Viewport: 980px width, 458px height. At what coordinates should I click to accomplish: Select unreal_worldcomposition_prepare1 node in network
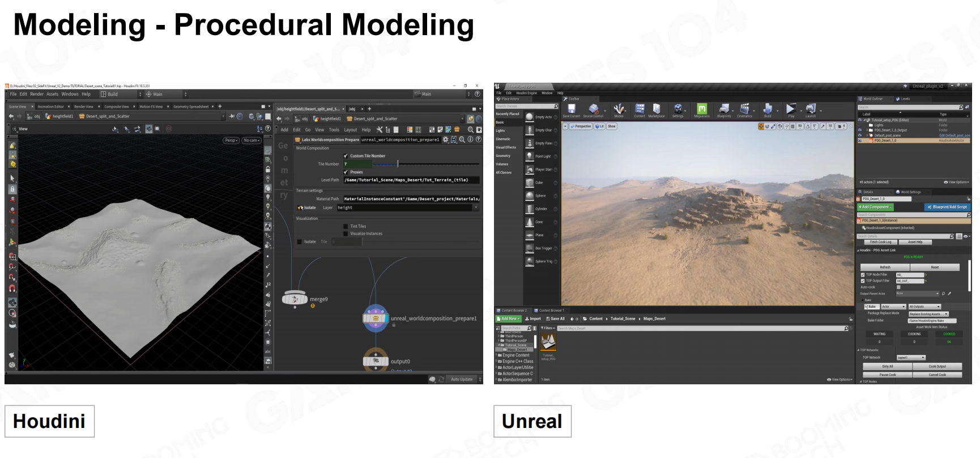[x=375, y=319]
